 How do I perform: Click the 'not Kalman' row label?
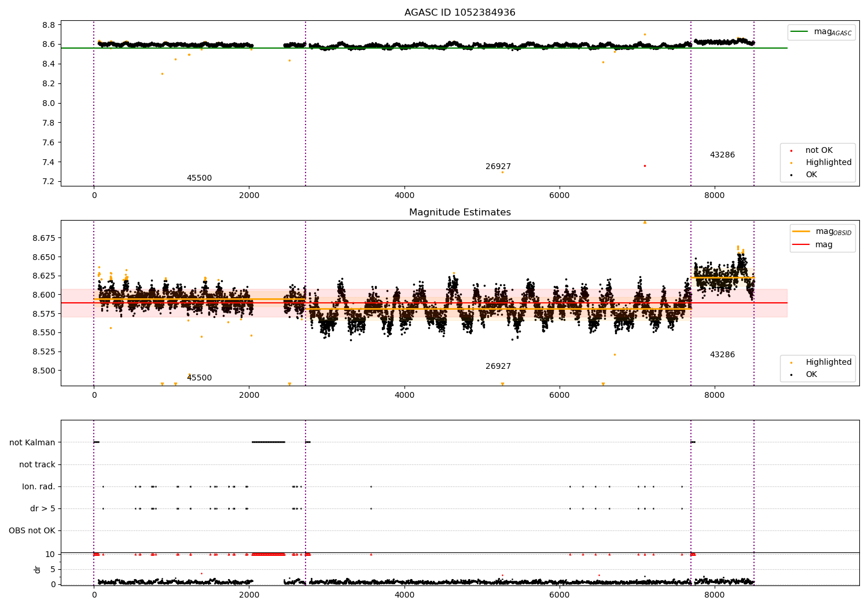[x=32, y=443]
